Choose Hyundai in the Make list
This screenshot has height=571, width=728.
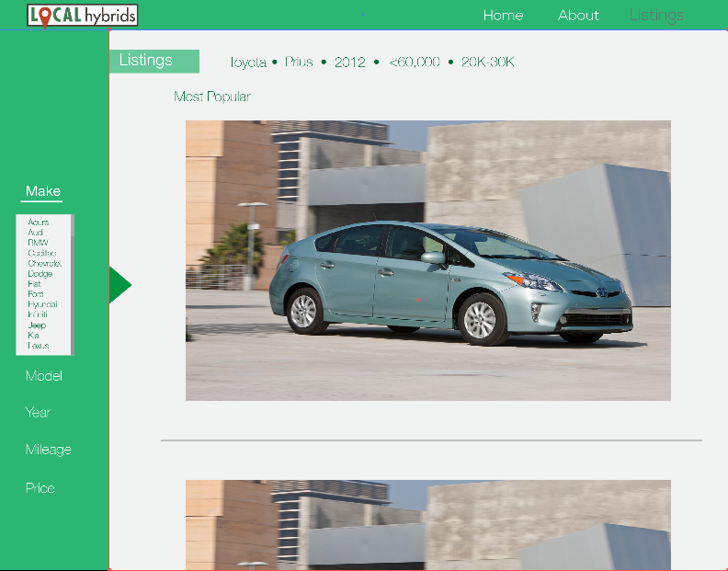(x=42, y=304)
